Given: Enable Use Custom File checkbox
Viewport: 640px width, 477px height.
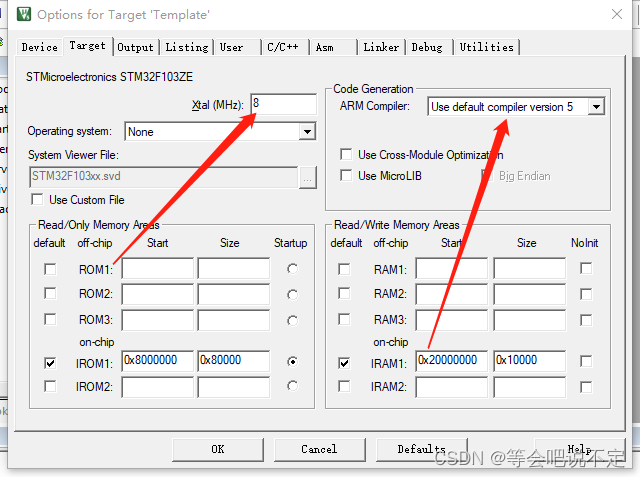Looking at the screenshot, I should (x=37, y=200).
